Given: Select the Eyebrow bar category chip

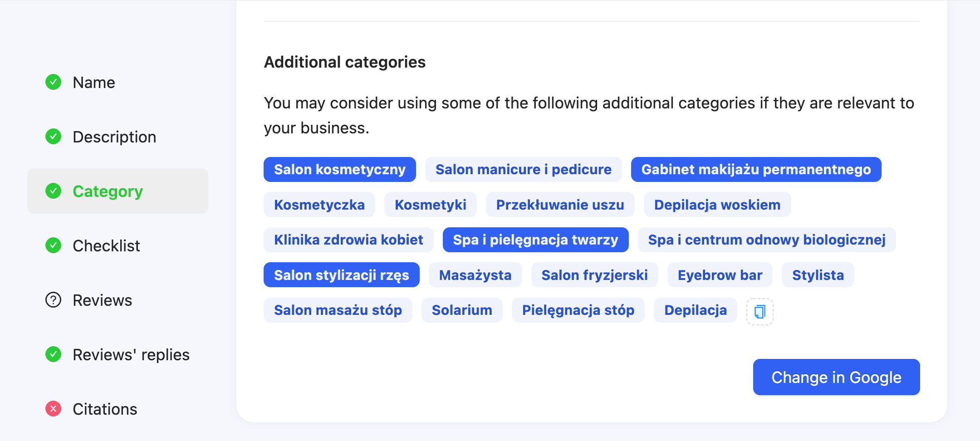Looking at the screenshot, I should pos(720,275).
